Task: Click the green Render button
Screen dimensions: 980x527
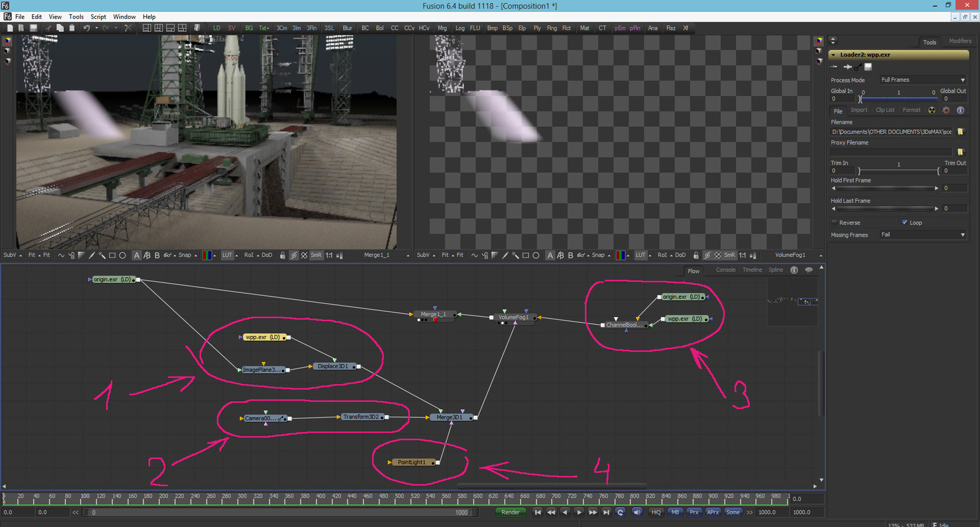Action: 510,512
